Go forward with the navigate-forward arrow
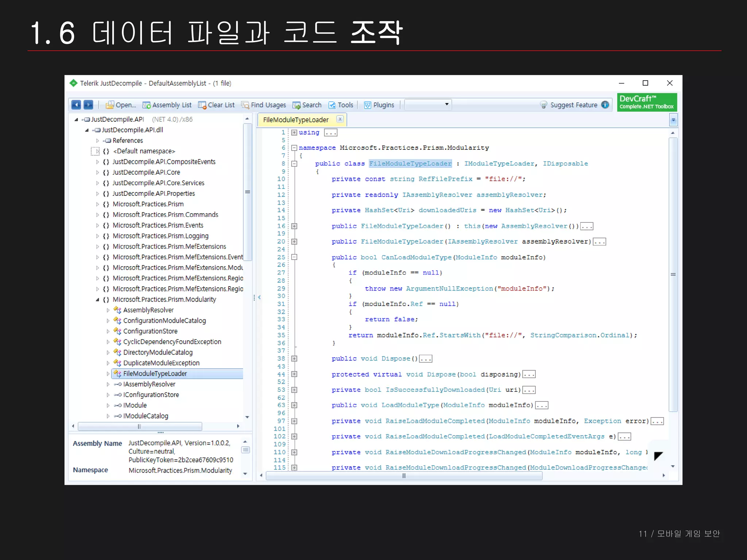 (x=88, y=105)
